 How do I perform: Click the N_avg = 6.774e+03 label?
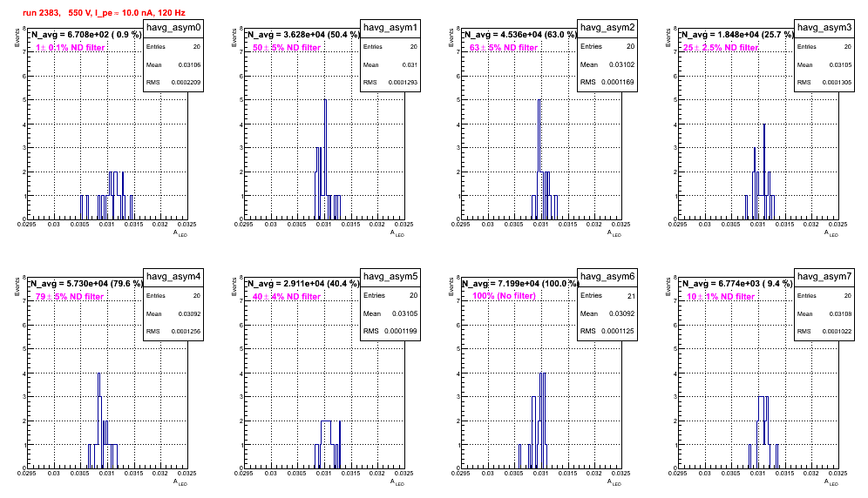click(x=736, y=283)
